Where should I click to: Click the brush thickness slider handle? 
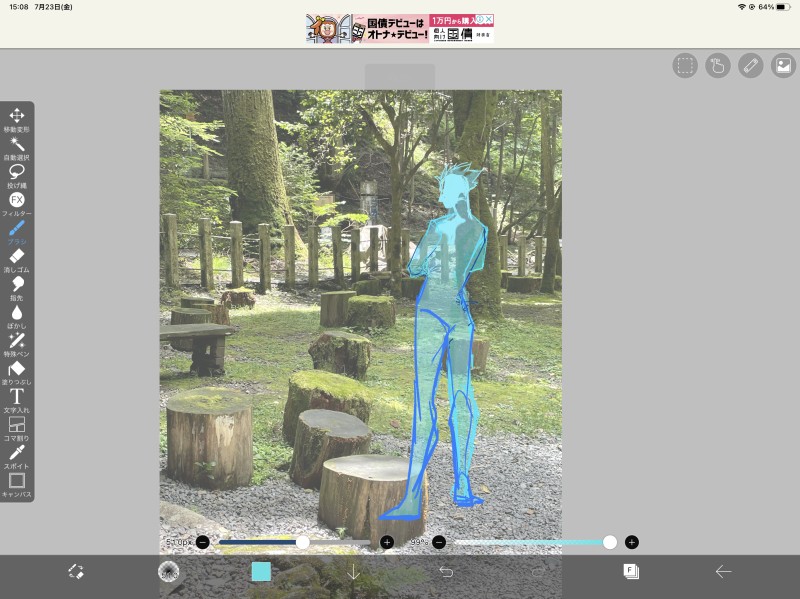[303, 542]
